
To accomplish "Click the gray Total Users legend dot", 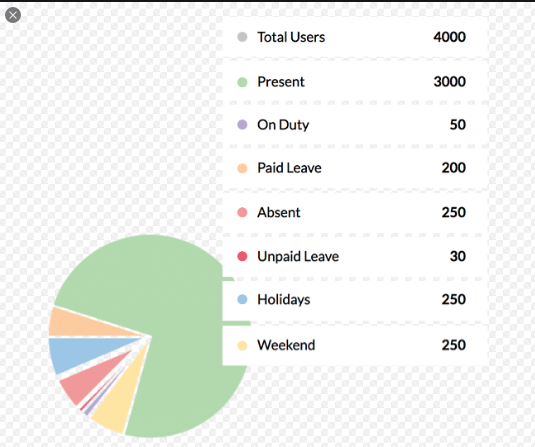I will [x=242, y=37].
